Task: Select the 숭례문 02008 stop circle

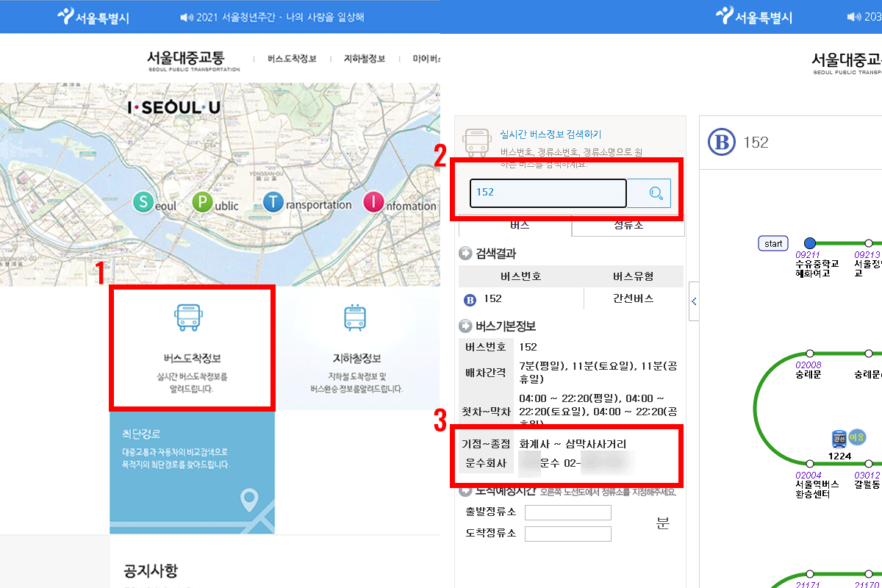Action: coord(810,354)
